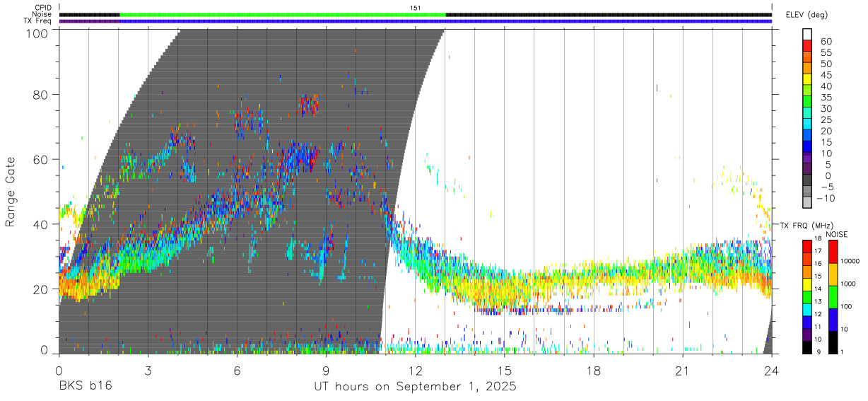Click the green segment of the Noise bar
This screenshot has width=868, height=401.
pyautogui.click(x=283, y=14)
